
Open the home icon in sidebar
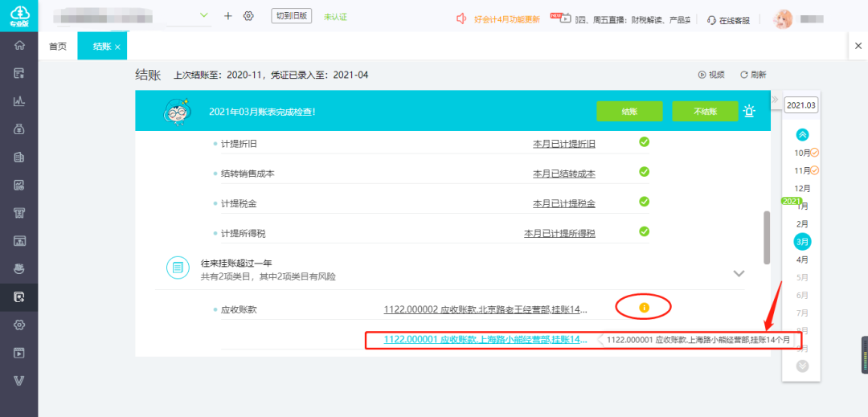coord(18,45)
